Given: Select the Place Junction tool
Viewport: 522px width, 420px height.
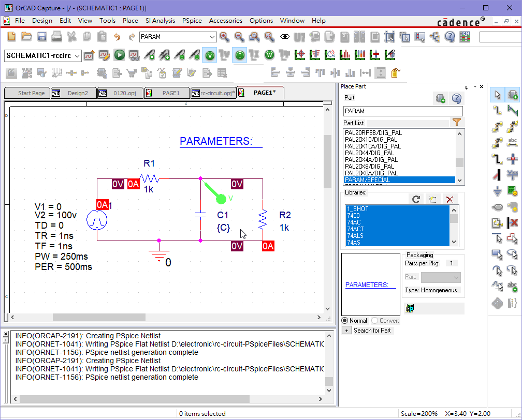Looking at the screenshot, I should (x=512, y=159).
